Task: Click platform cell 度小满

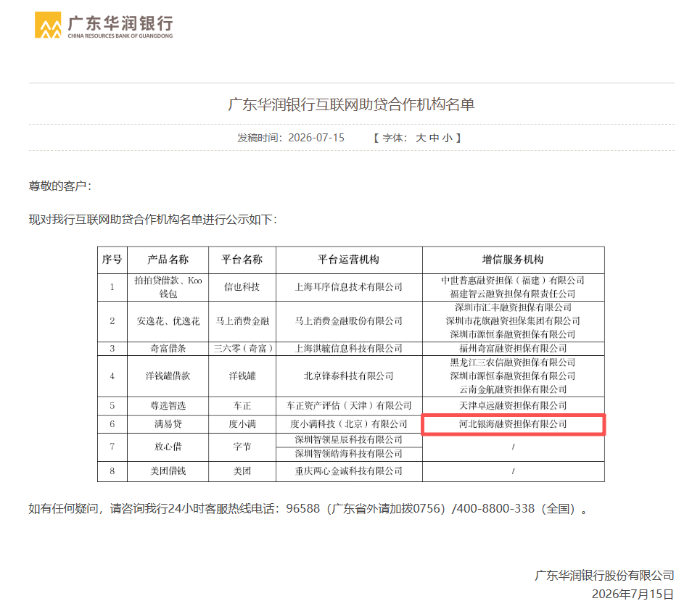Action: (x=242, y=424)
